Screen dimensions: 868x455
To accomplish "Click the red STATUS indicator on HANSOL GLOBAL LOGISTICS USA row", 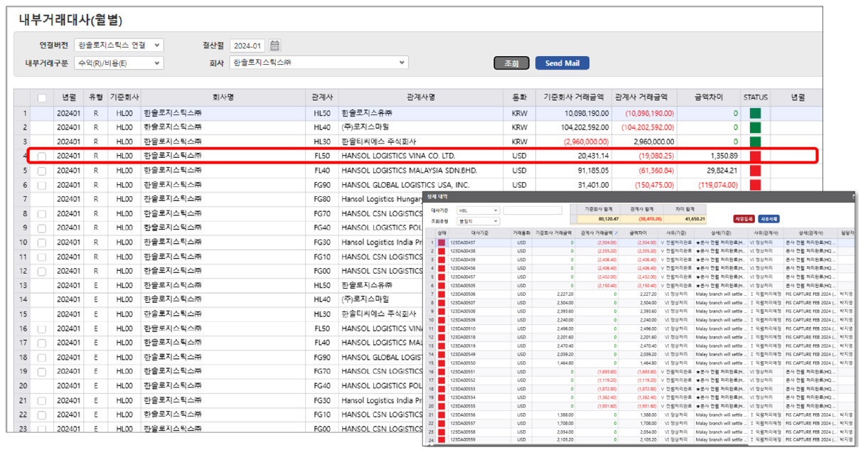I will (756, 185).
